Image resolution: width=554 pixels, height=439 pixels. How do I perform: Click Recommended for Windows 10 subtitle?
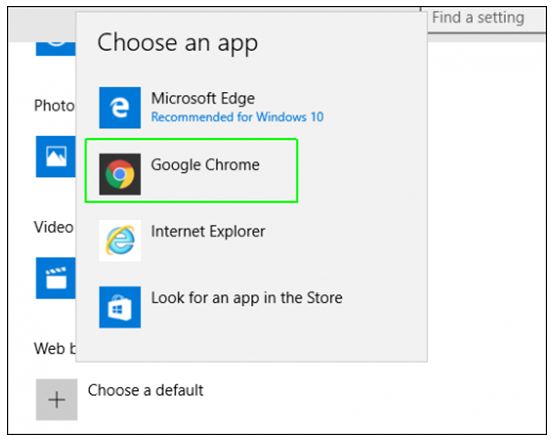(x=237, y=117)
